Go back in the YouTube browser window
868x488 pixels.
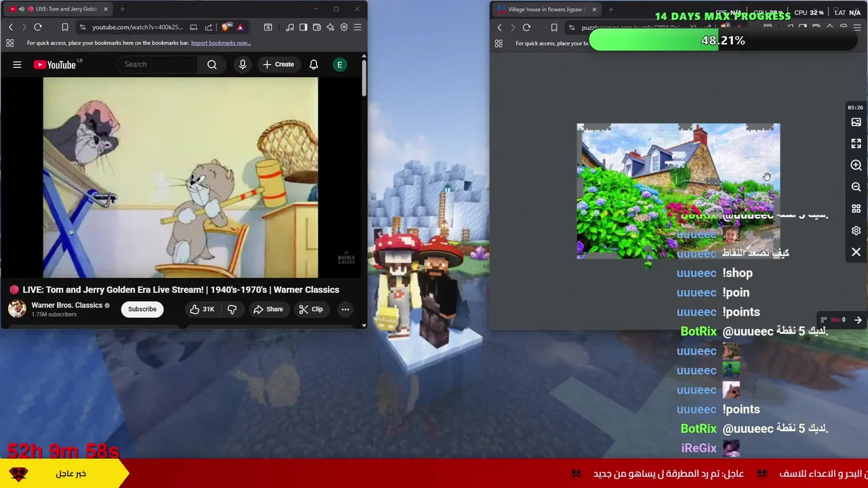(11, 27)
